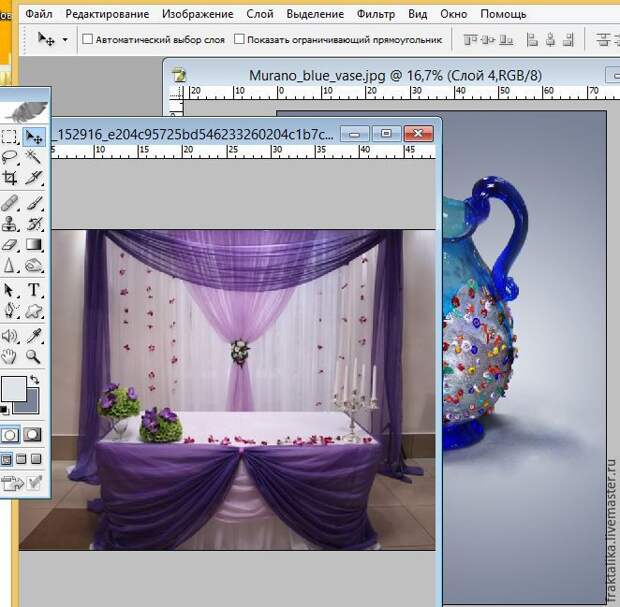620x607 pixels.
Task: Open the Окно menu
Action: (454, 14)
